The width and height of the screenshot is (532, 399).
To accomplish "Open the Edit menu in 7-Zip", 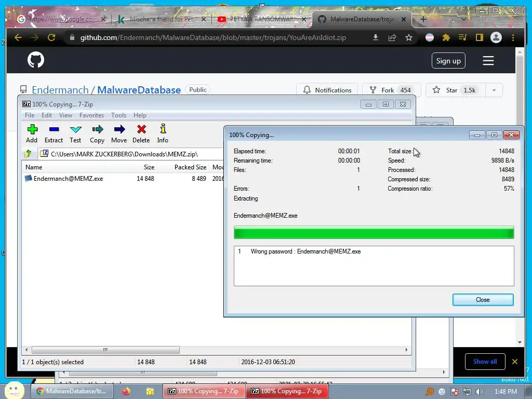I will click(47, 115).
